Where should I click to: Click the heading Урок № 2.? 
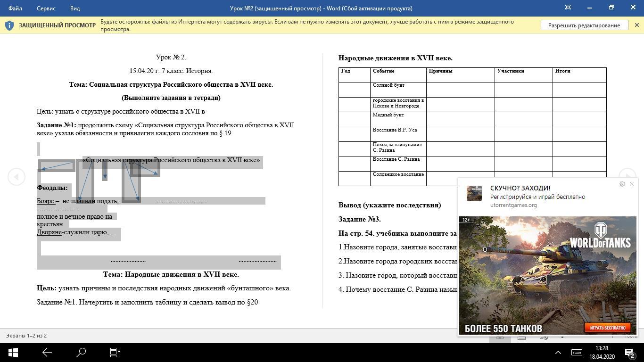[171, 57]
